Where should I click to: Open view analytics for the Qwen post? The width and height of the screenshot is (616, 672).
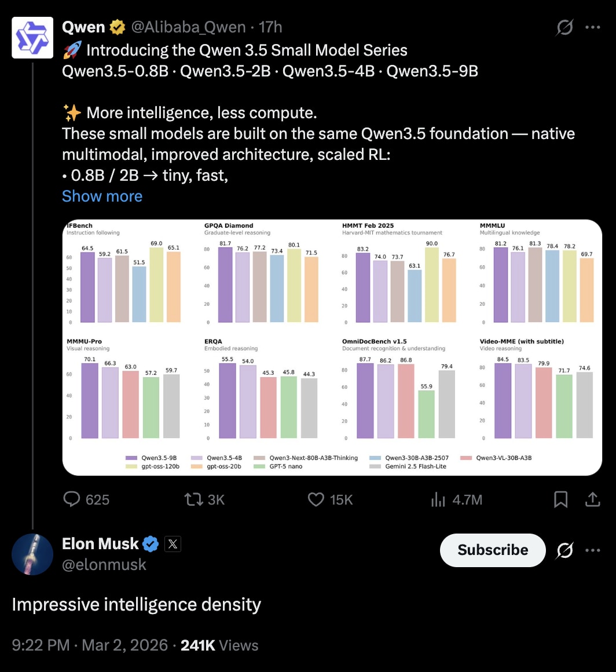[x=438, y=499]
